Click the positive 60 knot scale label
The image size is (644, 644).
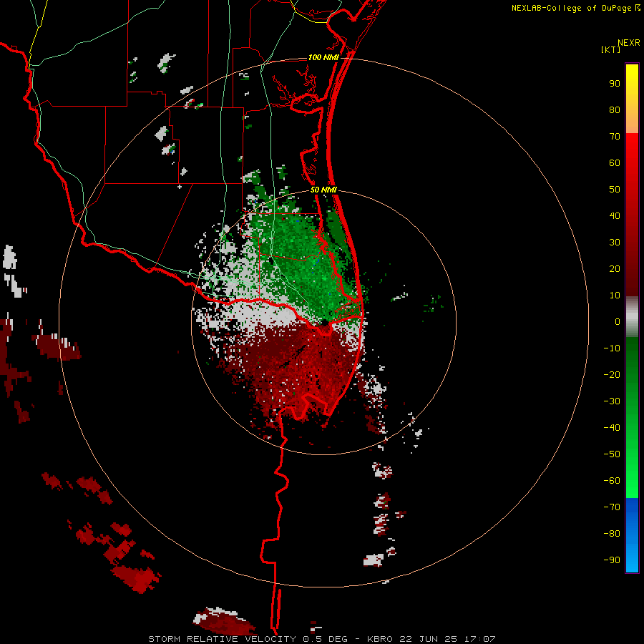(x=615, y=162)
